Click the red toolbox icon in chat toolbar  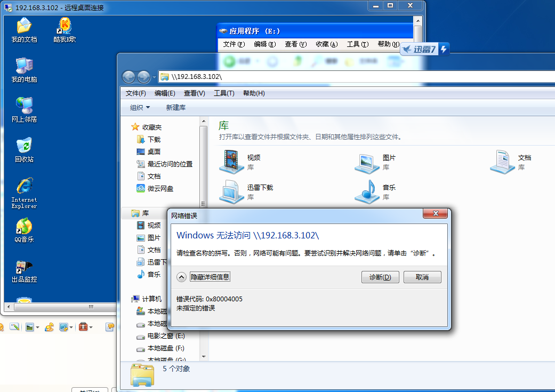pyautogui.click(x=83, y=327)
